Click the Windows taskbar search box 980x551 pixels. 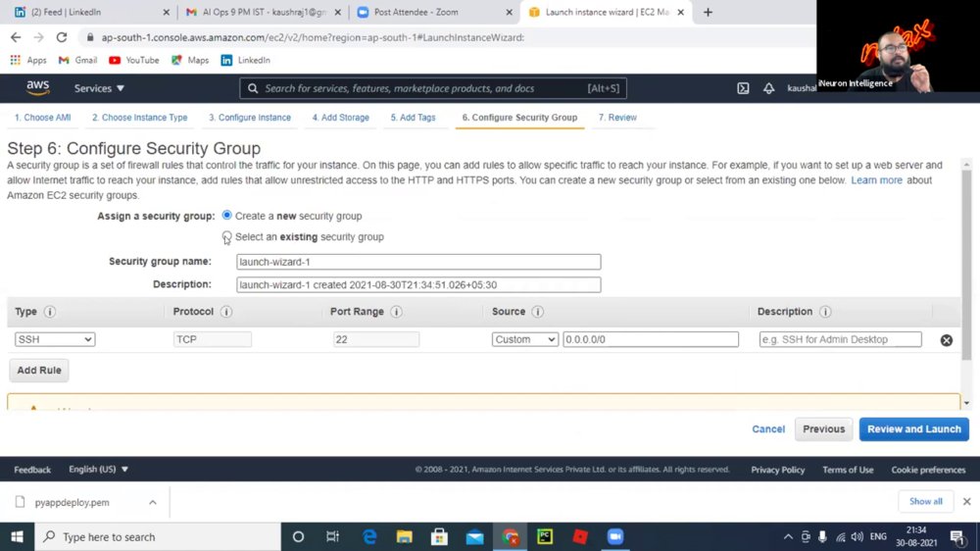158,536
